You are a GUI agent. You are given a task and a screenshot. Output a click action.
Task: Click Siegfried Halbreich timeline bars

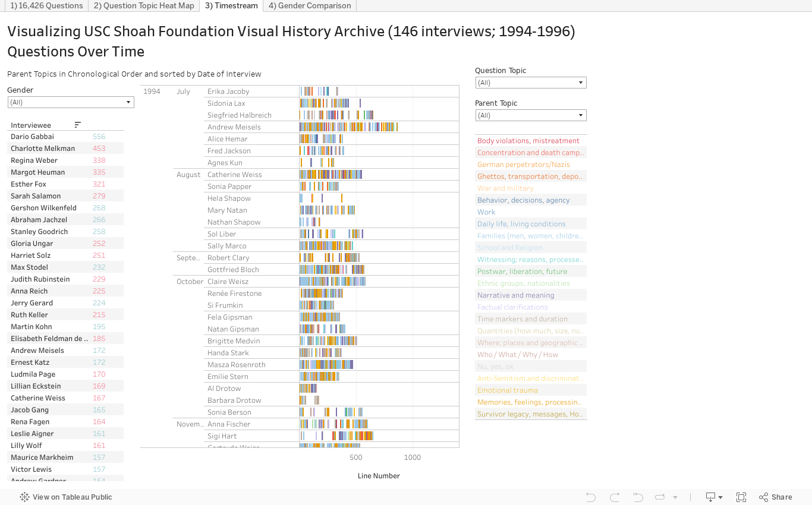pos(336,115)
